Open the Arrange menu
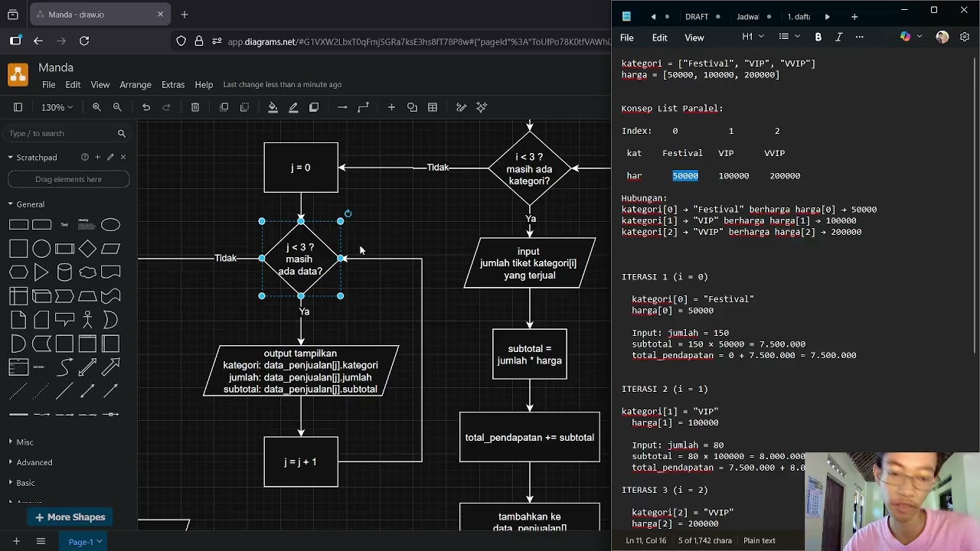Viewport: 980px width, 551px height. point(136,84)
